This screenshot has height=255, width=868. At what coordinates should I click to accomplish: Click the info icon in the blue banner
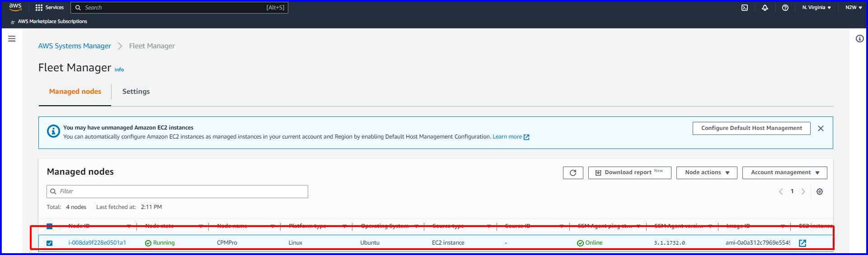(x=53, y=131)
